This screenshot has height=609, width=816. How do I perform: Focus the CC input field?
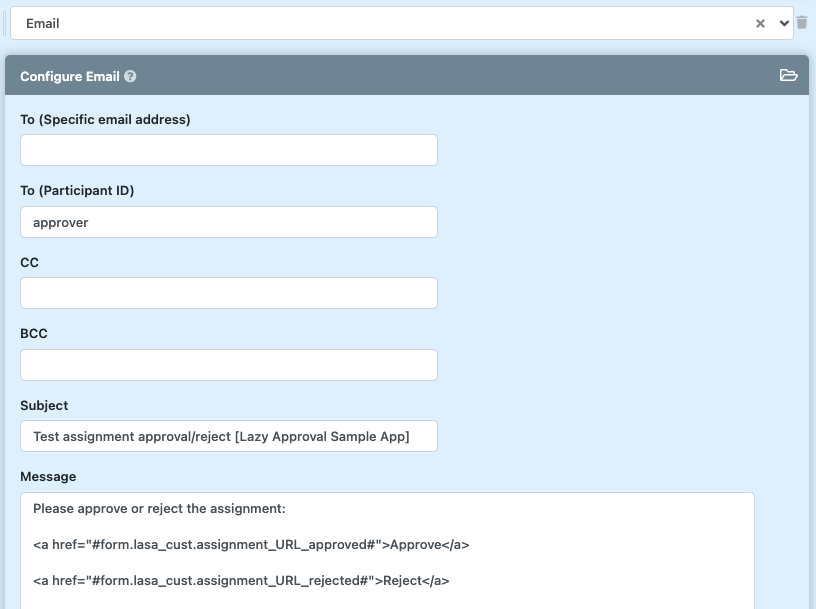229,293
